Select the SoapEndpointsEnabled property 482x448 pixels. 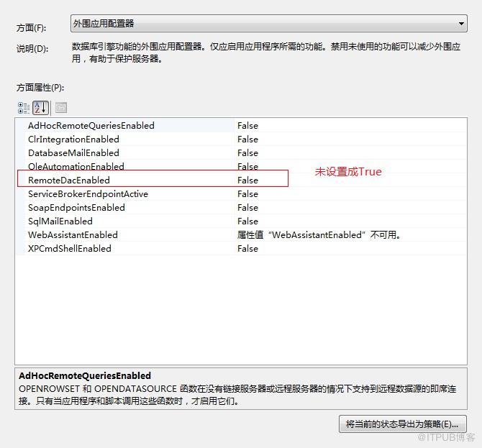pos(76,207)
